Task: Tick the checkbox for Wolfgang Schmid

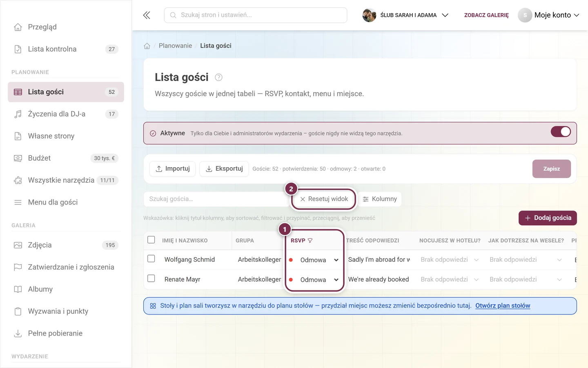Action: click(x=151, y=259)
